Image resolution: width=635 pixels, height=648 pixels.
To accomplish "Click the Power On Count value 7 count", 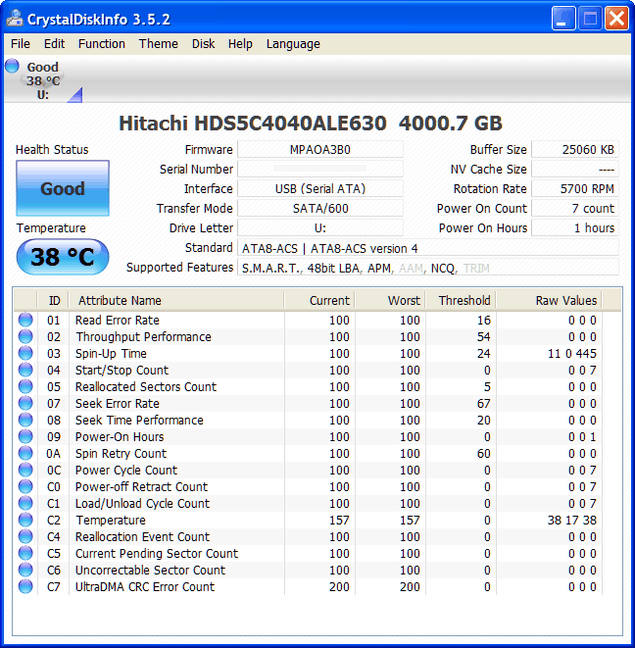I will point(575,208).
